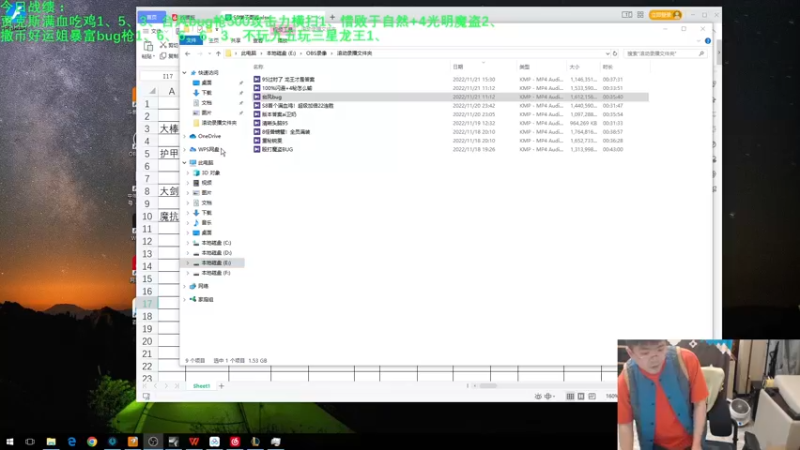Click the WPS horizontal scrollbar thumb
Viewport: 800px width, 450px height.
pyautogui.click(x=488, y=386)
